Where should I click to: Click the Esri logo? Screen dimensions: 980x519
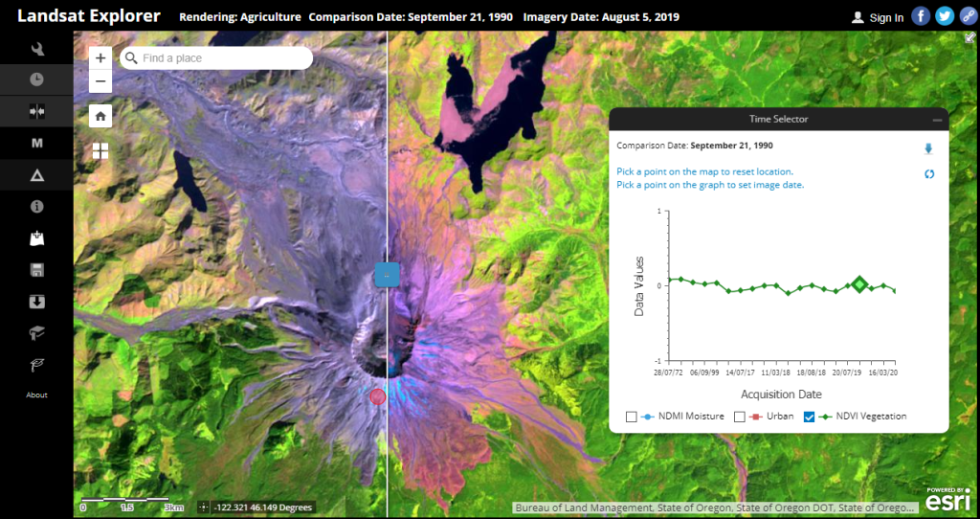coord(948,499)
